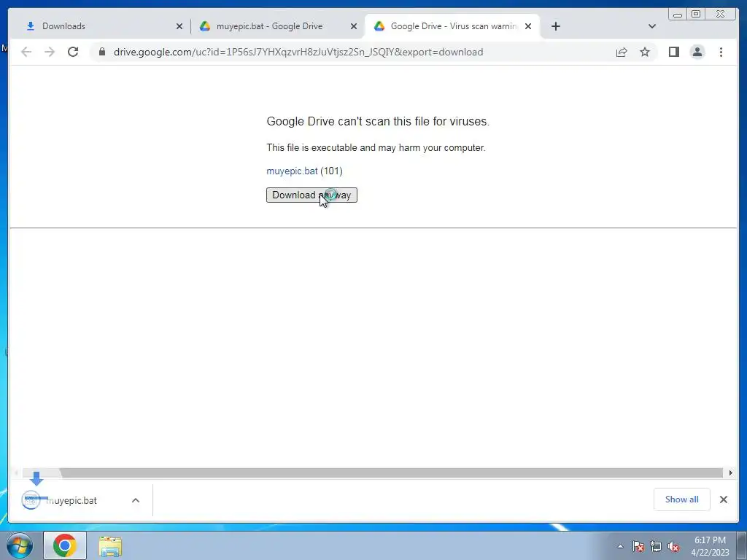The image size is (747, 560).
Task: Expand the muyepic.bat download options chevron
Action: click(136, 500)
